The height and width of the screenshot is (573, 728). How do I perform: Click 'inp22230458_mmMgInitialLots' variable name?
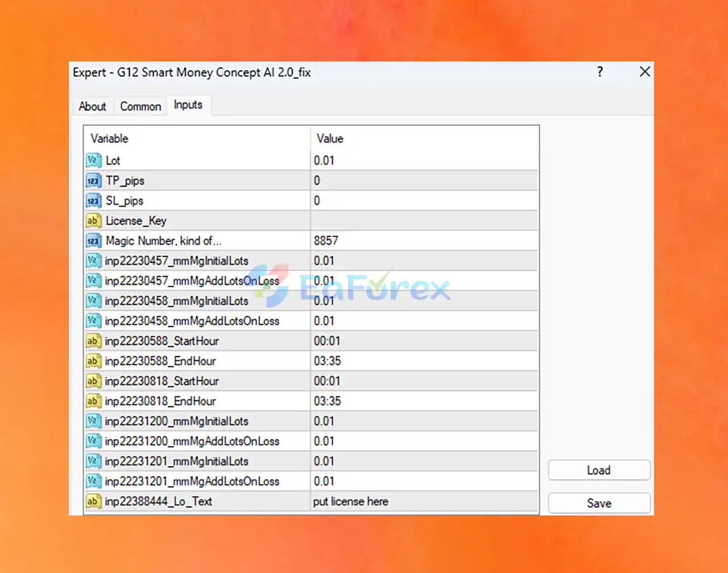click(x=177, y=301)
